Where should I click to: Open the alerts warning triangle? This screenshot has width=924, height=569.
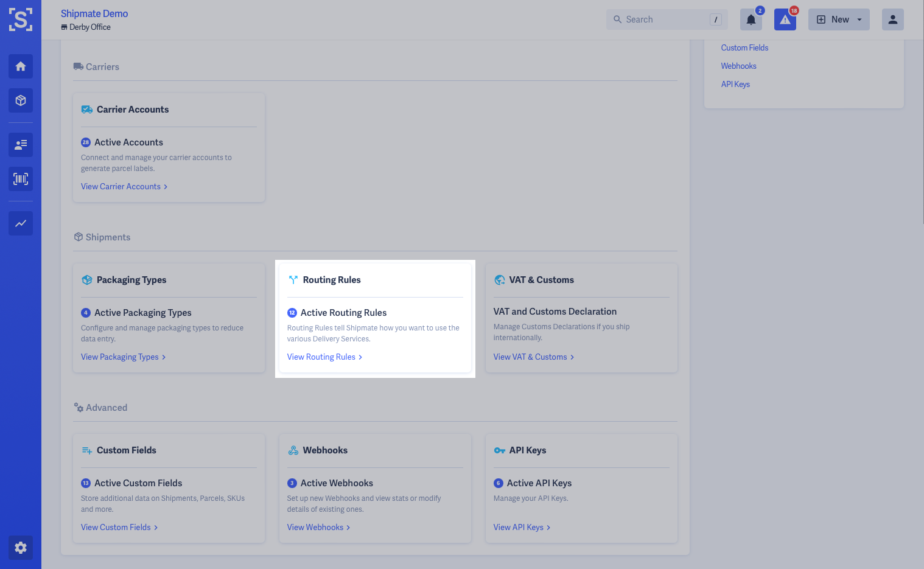(785, 19)
